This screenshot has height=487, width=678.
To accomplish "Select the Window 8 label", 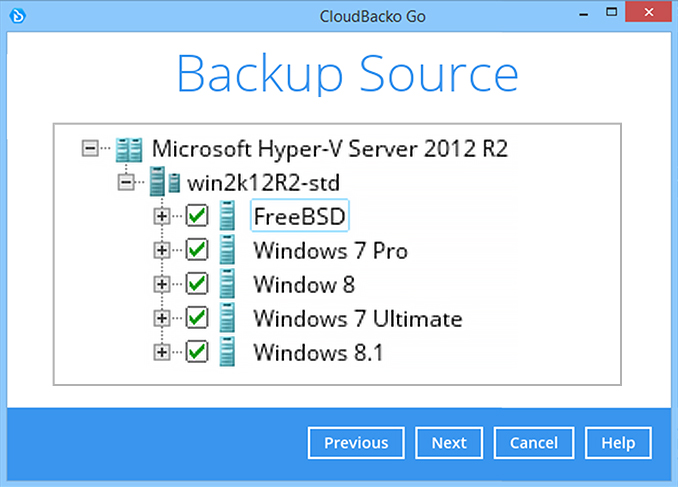I will tap(304, 285).
